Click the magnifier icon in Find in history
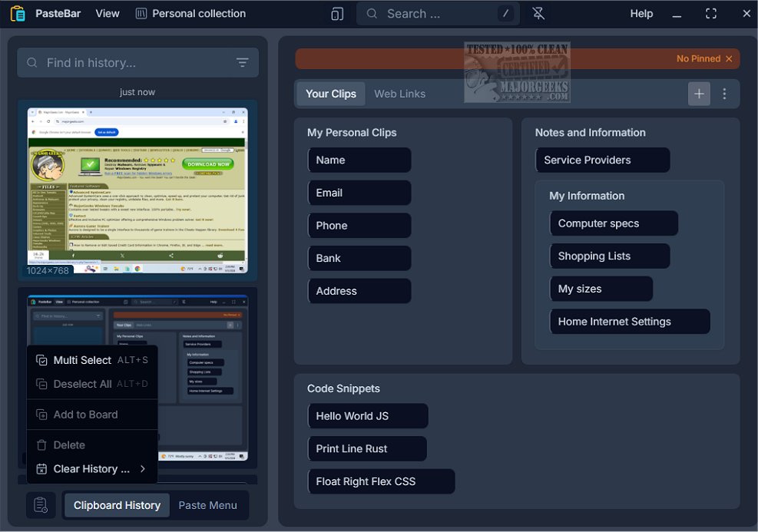The width and height of the screenshot is (758, 532). [x=32, y=62]
